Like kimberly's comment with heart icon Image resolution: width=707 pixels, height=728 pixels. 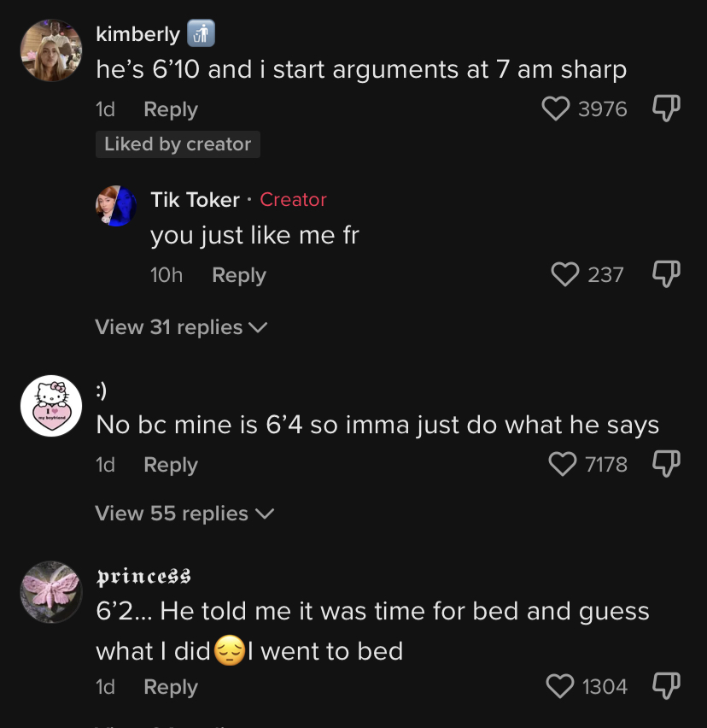(x=555, y=109)
